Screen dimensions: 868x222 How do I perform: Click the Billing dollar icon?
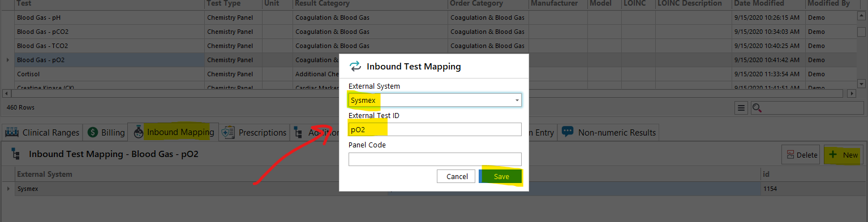(93, 132)
